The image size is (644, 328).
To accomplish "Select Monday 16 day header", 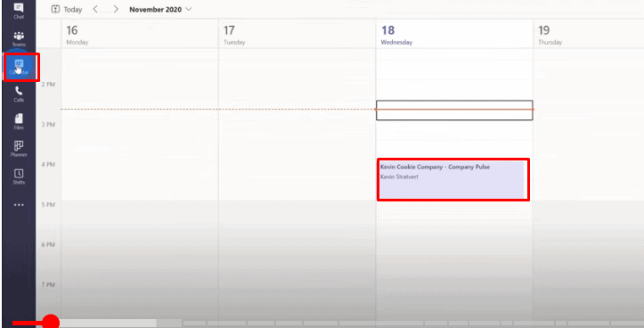I will point(140,35).
